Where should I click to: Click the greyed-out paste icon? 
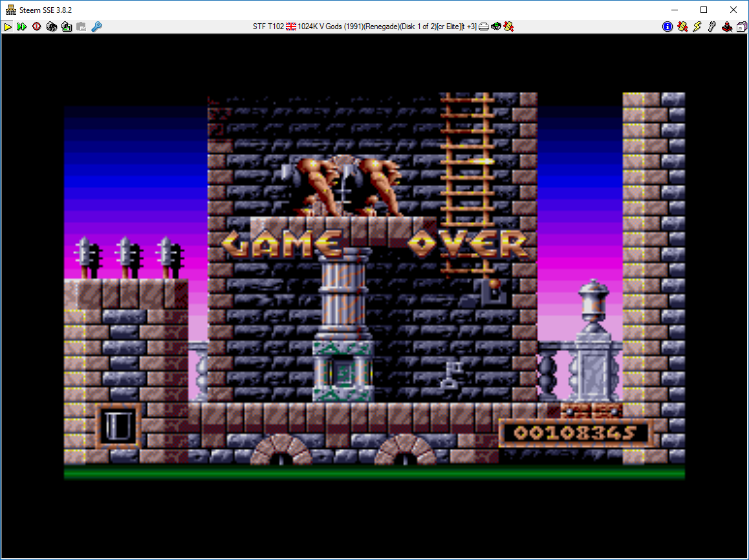coord(81,27)
